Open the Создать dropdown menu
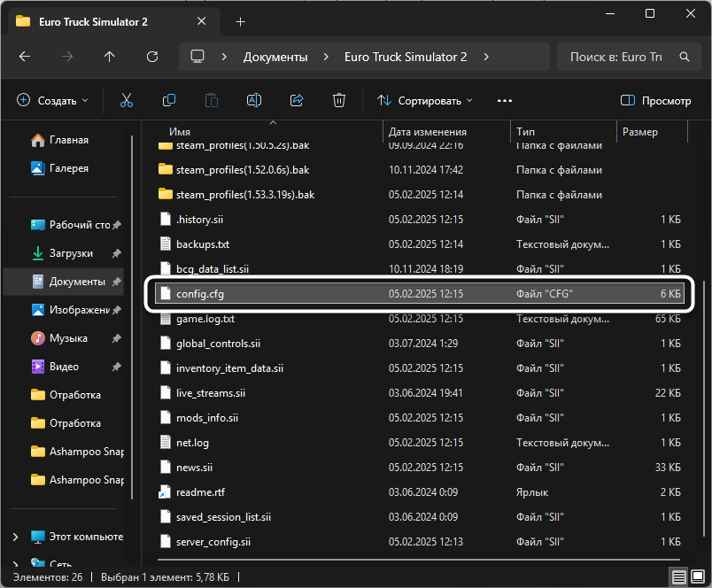This screenshot has height=588, width=712. (x=53, y=101)
